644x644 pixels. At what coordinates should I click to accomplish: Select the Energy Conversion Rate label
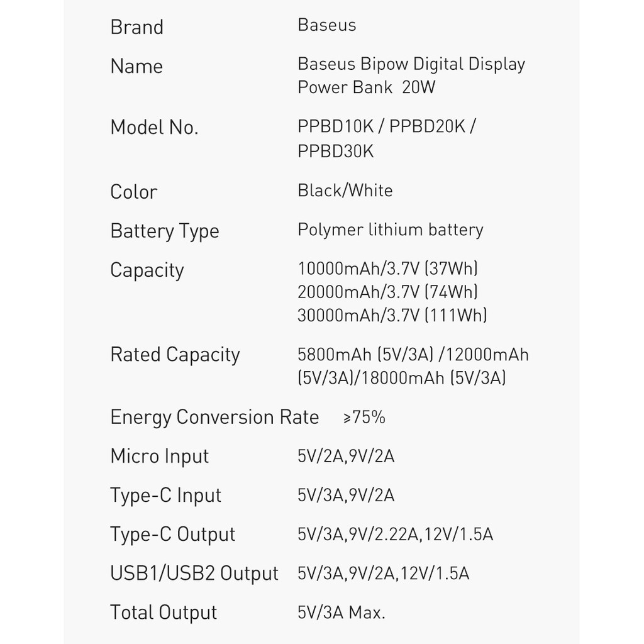[x=214, y=417]
